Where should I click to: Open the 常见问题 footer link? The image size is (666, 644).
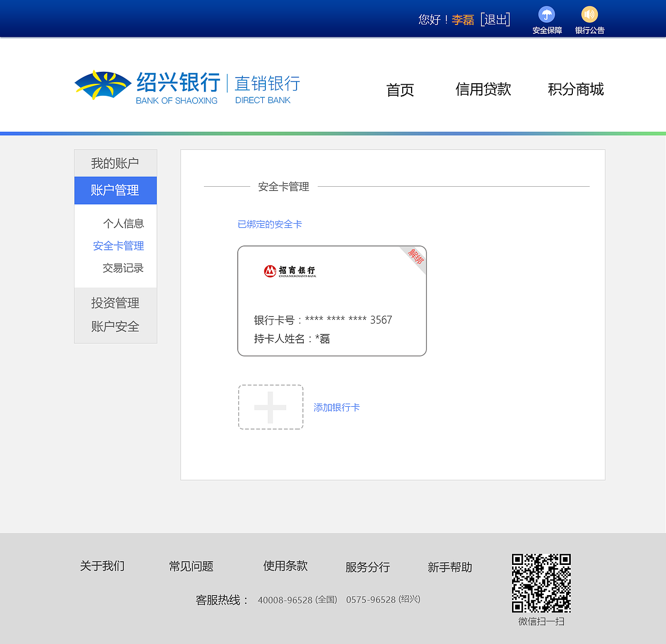pyautogui.click(x=191, y=566)
